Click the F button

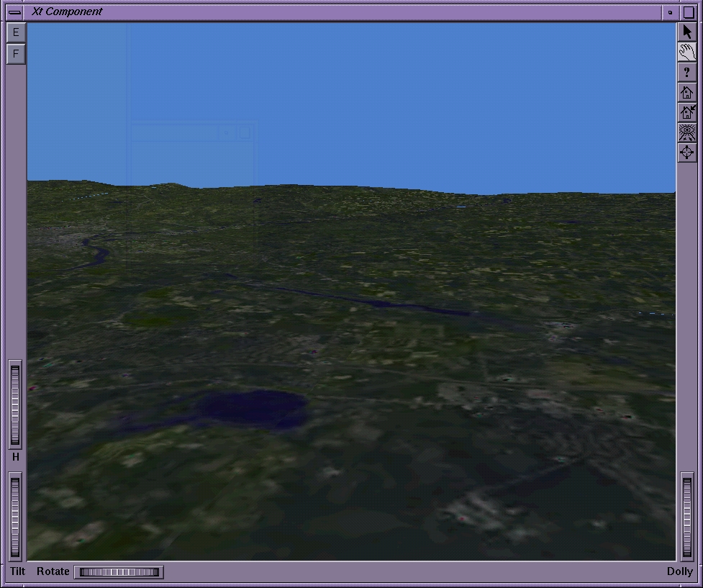point(16,54)
